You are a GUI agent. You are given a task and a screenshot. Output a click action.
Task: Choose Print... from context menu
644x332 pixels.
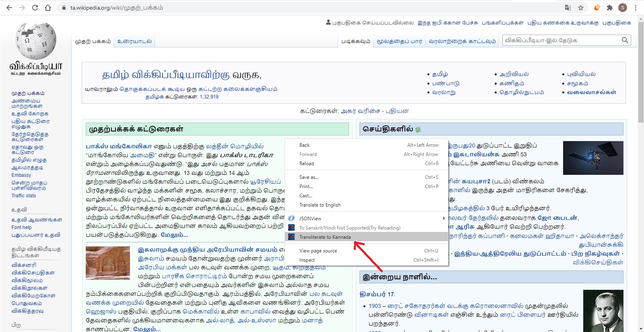[366, 186]
